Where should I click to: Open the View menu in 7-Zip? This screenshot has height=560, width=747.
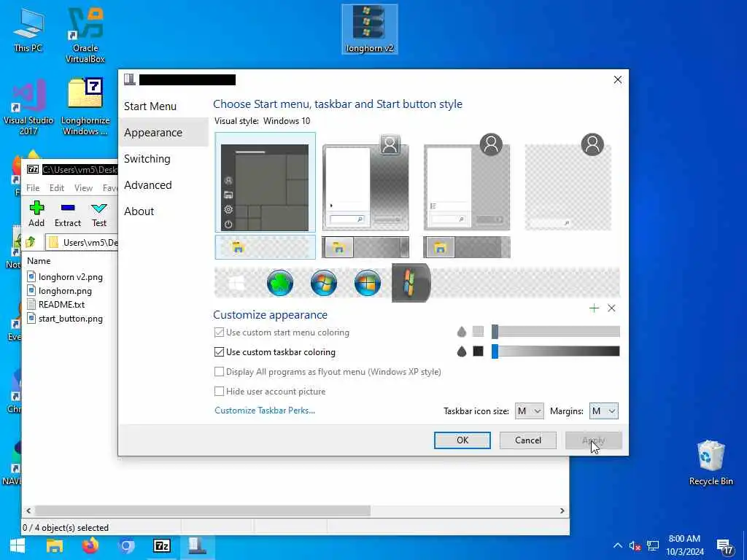(83, 188)
